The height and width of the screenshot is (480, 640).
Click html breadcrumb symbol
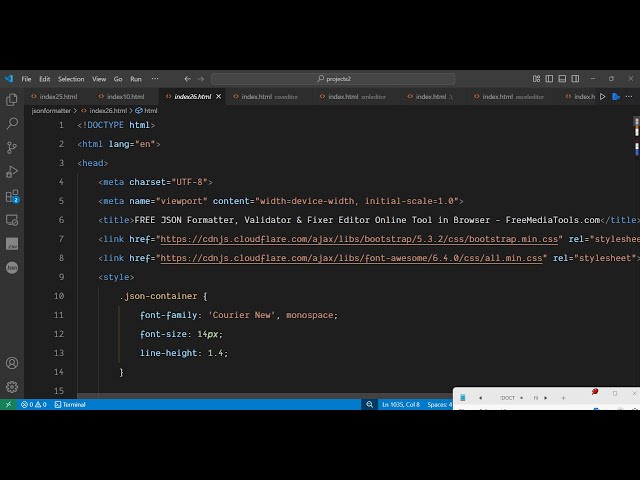[x=146, y=111]
